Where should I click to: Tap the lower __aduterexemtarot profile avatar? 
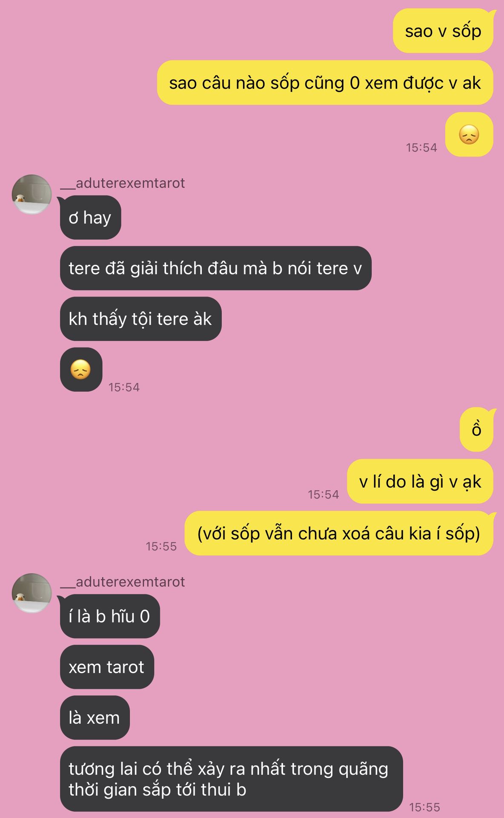(x=31, y=593)
